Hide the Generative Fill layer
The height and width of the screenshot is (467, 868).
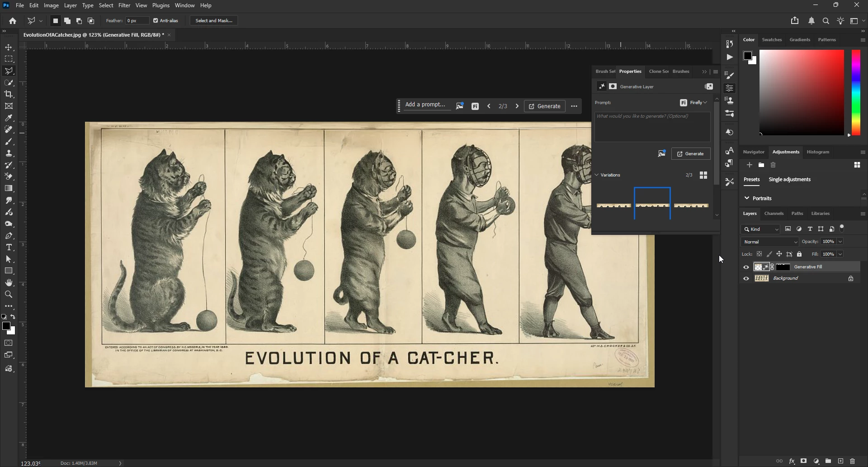(746, 267)
